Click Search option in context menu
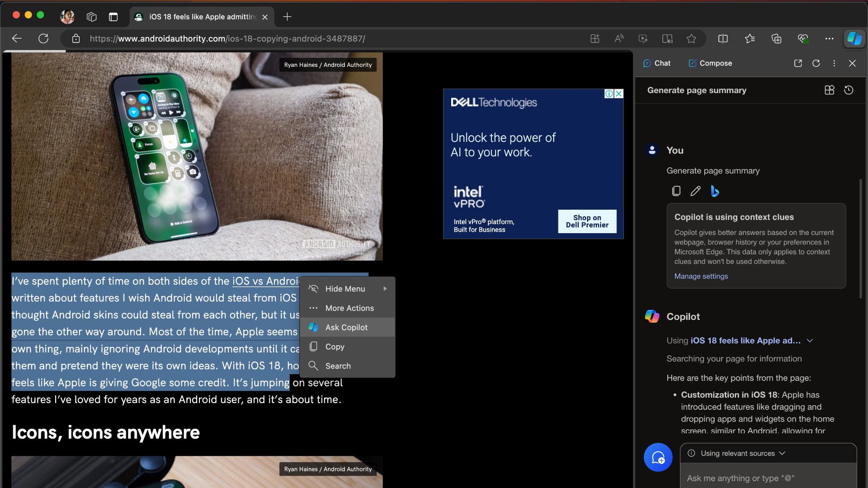The image size is (868, 488). 338,366
